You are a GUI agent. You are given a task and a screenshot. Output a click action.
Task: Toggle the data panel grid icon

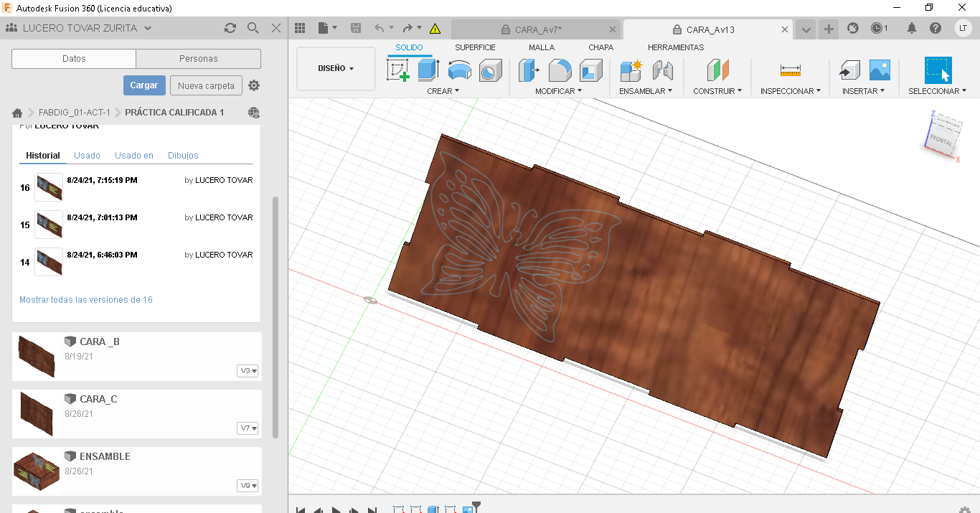pyautogui.click(x=300, y=29)
